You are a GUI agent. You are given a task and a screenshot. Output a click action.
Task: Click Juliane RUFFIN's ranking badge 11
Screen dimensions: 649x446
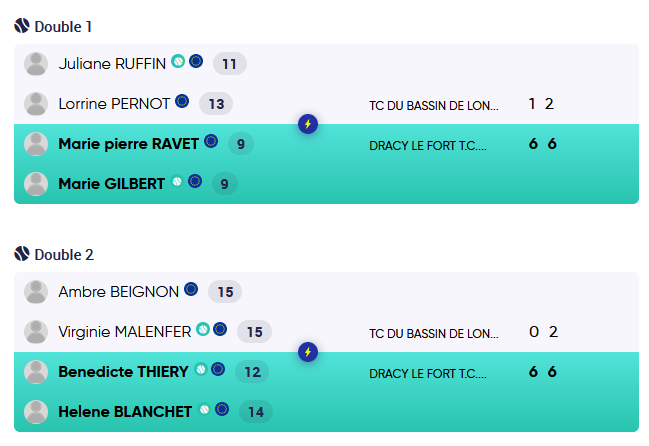(229, 64)
